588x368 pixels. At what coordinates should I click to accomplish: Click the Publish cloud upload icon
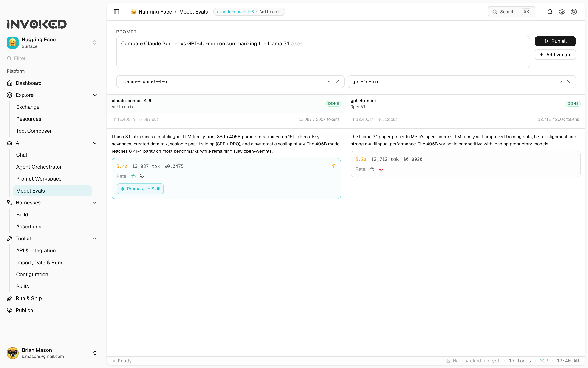point(10,310)
